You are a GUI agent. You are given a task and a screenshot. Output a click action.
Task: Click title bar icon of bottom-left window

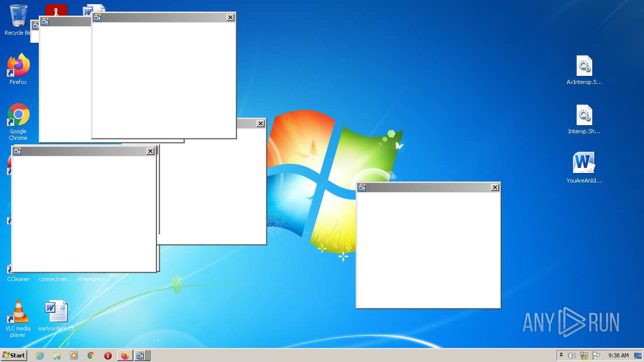(x=17, y=151)
